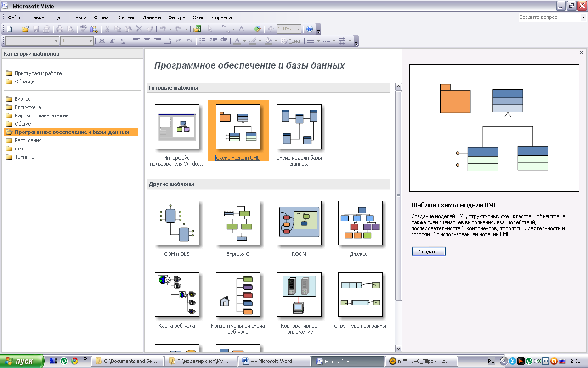588x368 pixels.
Task: Open the font size combo box
Action: tap(77, 41)
